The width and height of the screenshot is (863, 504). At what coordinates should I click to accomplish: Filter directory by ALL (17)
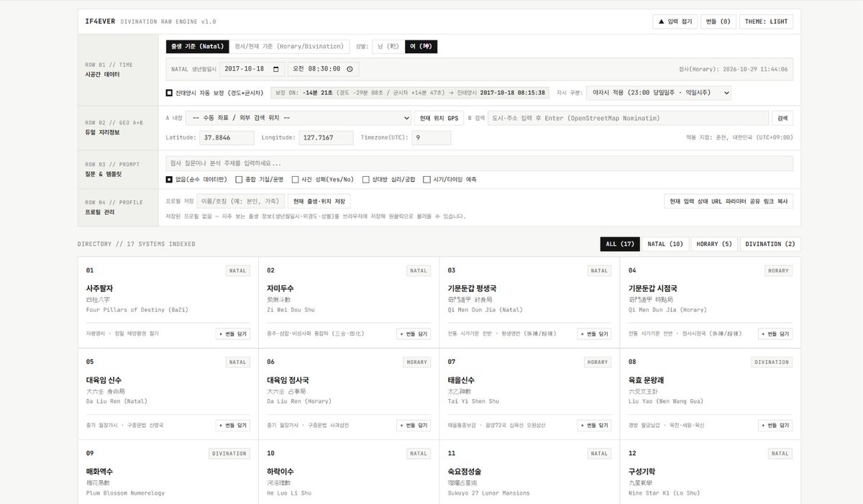pos(618,244)
